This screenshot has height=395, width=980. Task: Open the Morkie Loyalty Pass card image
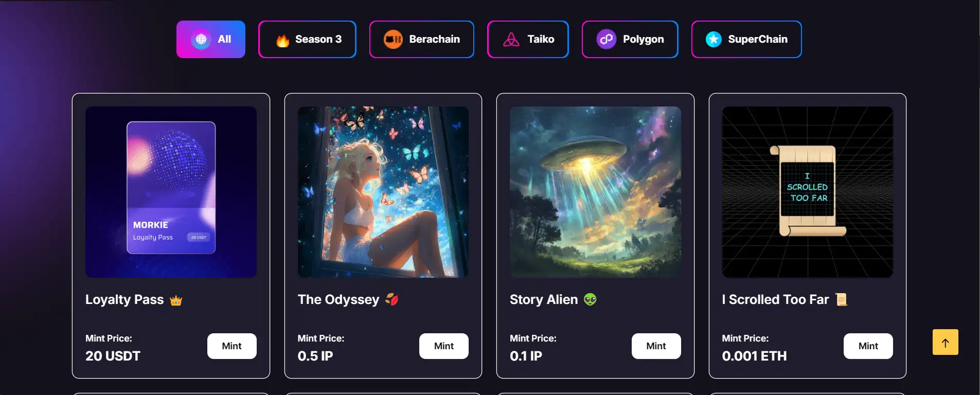[171, 192]
